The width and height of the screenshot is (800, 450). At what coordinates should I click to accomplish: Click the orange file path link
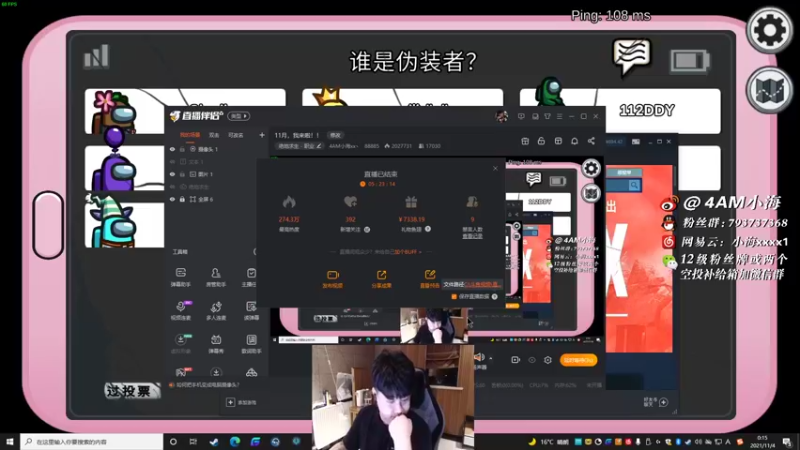pos(483,284)
